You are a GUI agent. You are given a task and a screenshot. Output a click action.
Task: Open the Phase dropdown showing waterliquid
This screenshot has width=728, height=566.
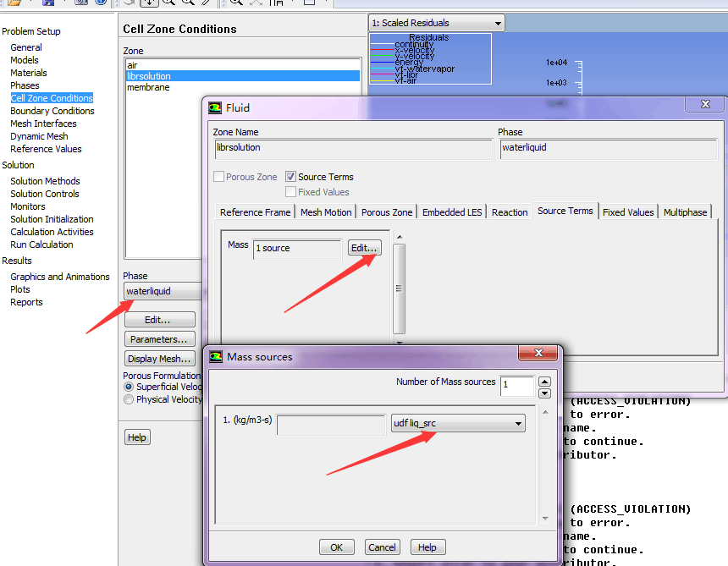[x=163, y=291]
